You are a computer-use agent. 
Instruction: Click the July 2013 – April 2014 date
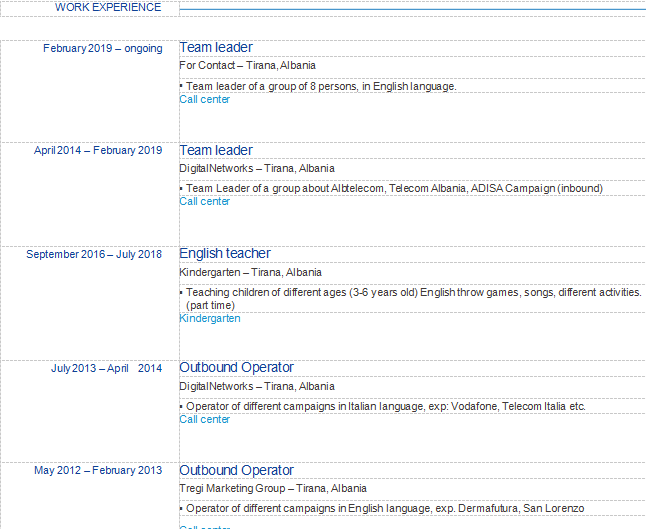106,368
